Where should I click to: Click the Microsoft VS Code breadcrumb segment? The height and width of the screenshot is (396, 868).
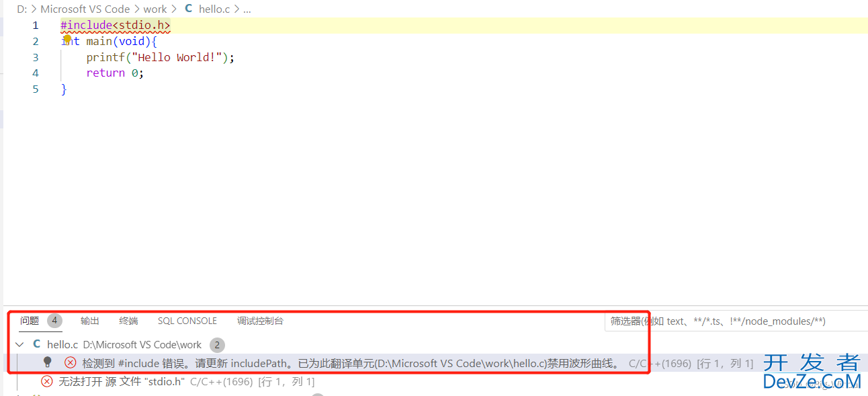point(85,9)
